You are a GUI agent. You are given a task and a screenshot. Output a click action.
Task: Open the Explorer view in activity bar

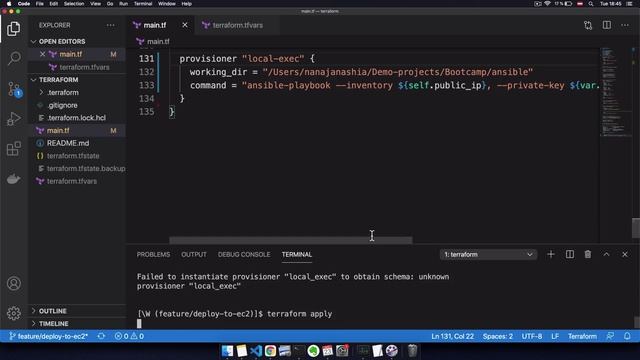click(13, 29)
